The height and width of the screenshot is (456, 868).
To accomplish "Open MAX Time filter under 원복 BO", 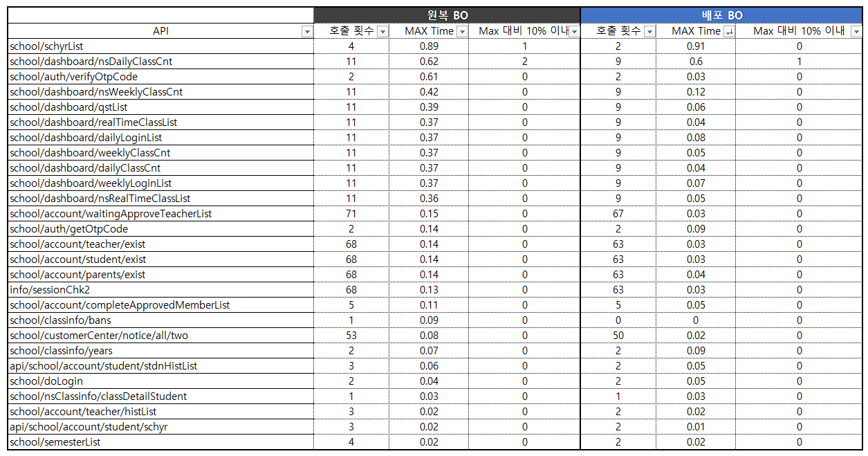I will coord(462,32).
